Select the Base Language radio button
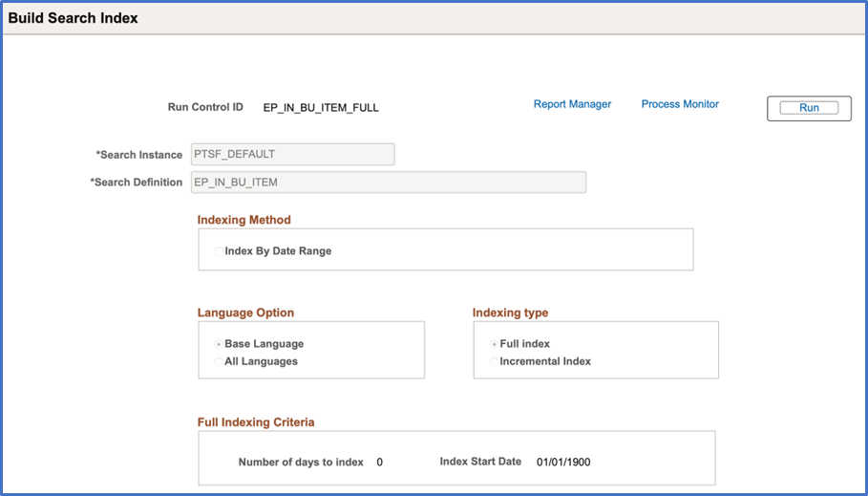 point(220,344)
